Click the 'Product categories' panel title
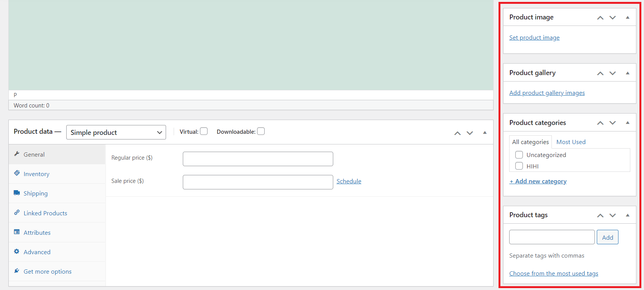This screenshot has width=644, height=290. pos(537,123)
